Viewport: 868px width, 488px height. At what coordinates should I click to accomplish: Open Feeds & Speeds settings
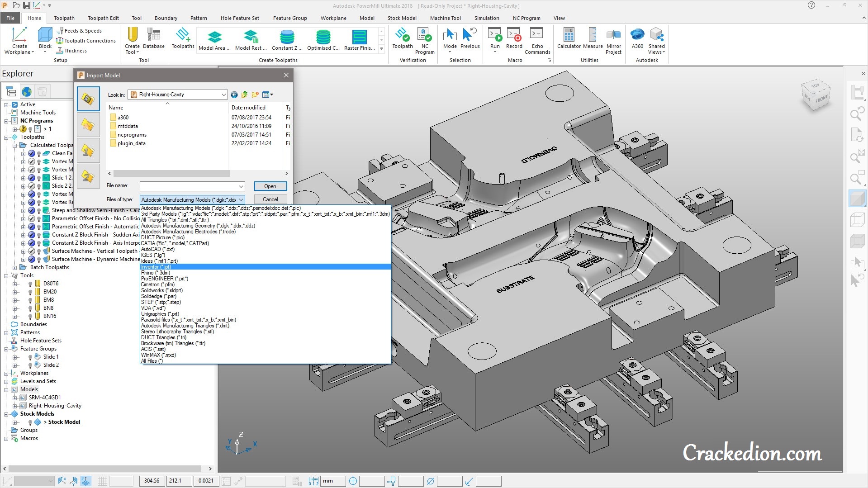click(80, 31)
